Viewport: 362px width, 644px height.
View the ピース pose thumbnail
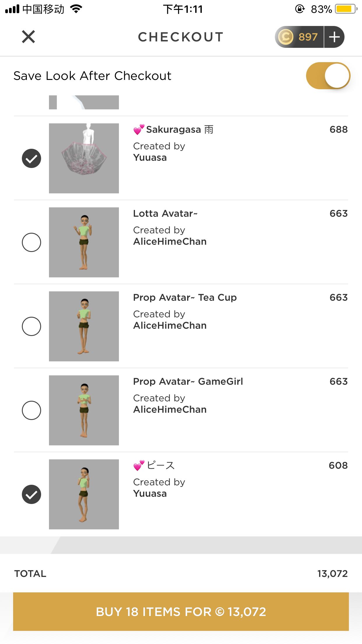coord(84,494)
